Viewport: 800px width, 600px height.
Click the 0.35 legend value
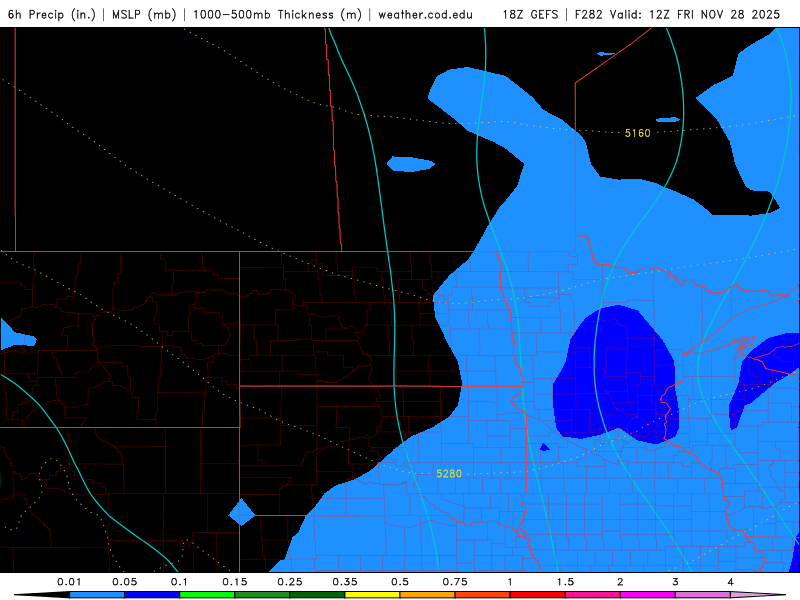345,582
